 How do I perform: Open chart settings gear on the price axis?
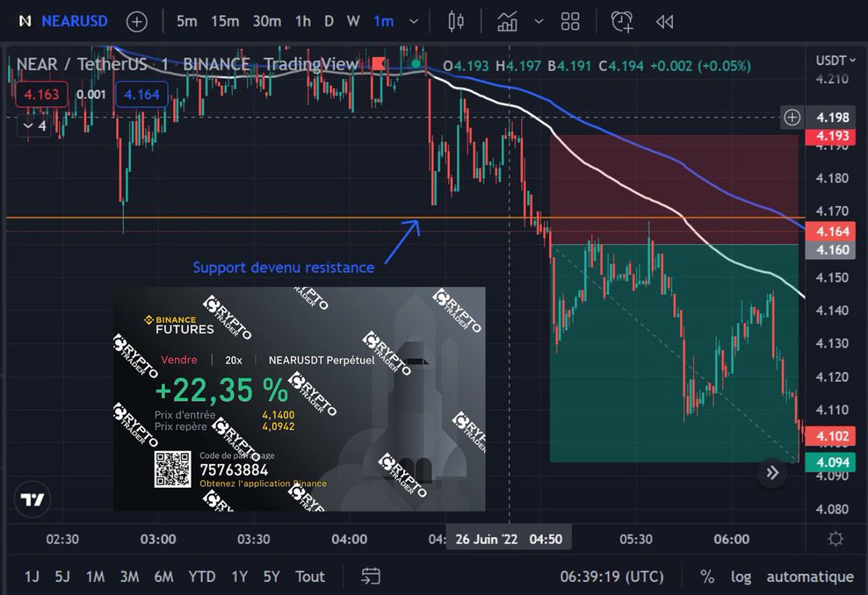(835, 539)
